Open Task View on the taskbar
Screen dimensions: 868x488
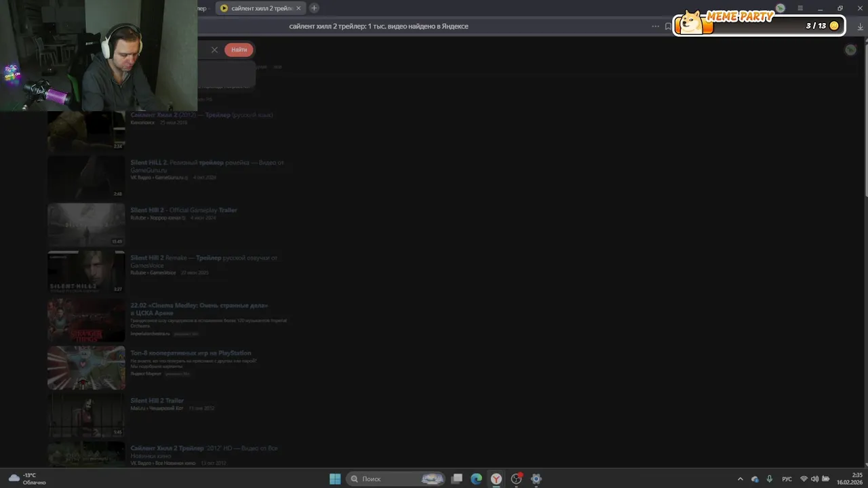pyautogui.click(x=457, y=479)
